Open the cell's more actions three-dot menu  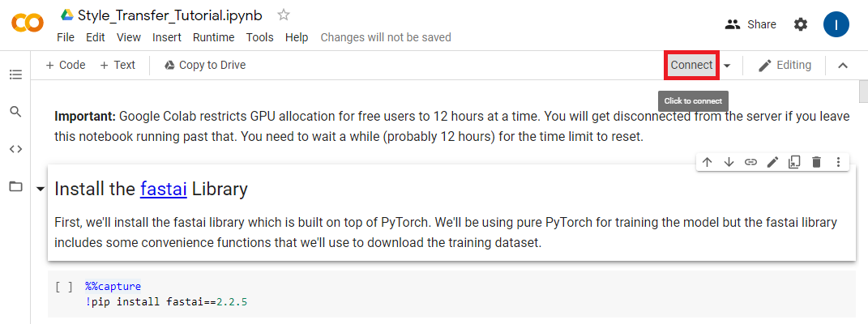click(838, 162)
